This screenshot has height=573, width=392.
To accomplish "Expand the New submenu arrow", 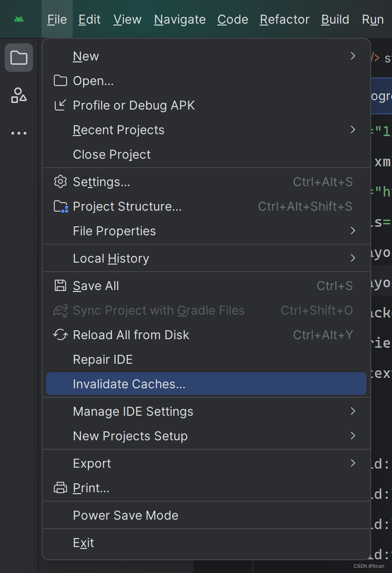I will pos(353,56).
